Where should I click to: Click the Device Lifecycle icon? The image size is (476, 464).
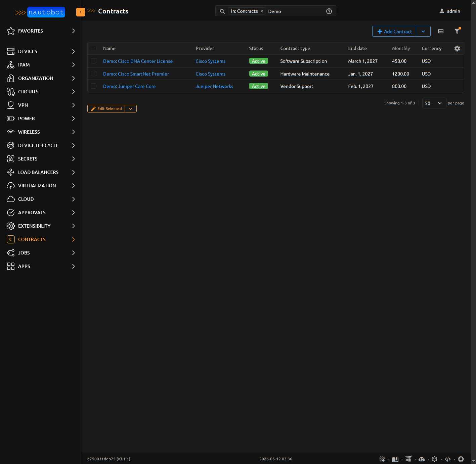[x=11, y=145]
